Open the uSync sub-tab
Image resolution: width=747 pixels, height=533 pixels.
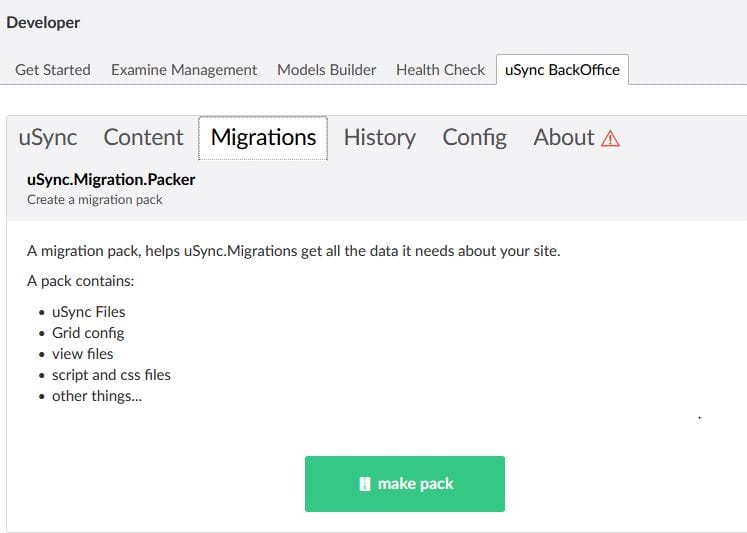click(48, 138)
